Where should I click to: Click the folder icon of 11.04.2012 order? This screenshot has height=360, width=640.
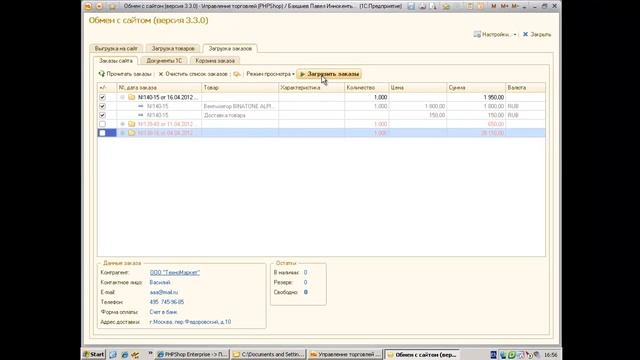(x=131, y=124)
